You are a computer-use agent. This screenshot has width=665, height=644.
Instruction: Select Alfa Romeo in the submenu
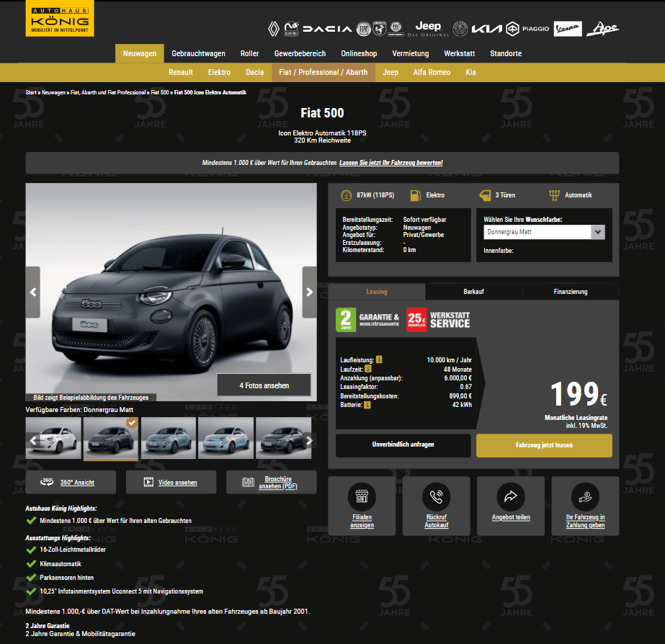tap(432, 72)
